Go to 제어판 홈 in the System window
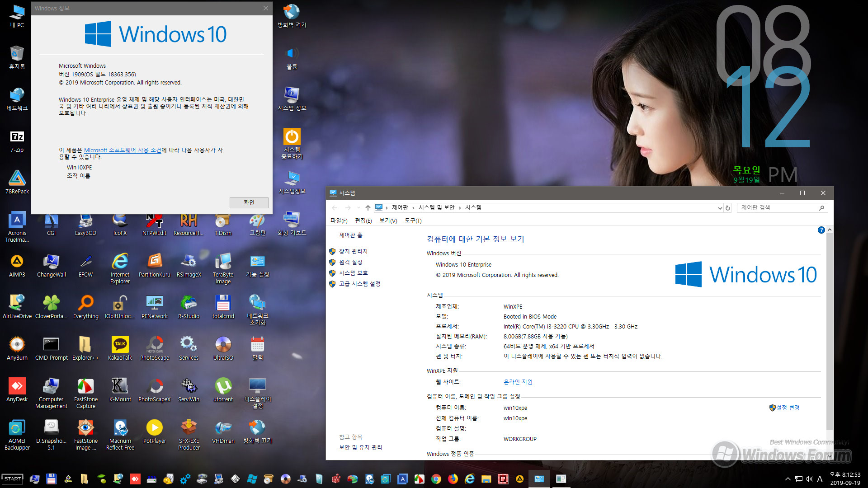The image size is (868, 488). [x=350, y=235]
